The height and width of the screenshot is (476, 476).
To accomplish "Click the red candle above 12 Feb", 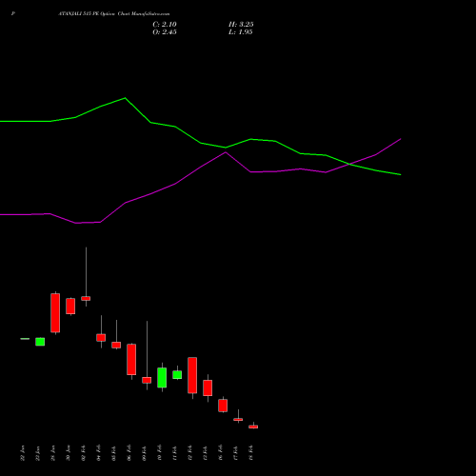I will tap(192, 375).
